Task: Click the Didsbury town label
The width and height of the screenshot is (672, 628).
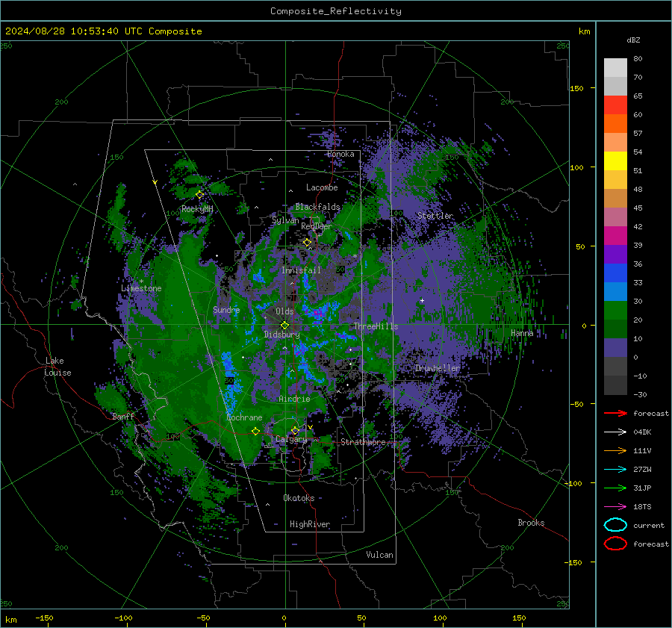Action: pyautogui.click(x=281, y=335)
